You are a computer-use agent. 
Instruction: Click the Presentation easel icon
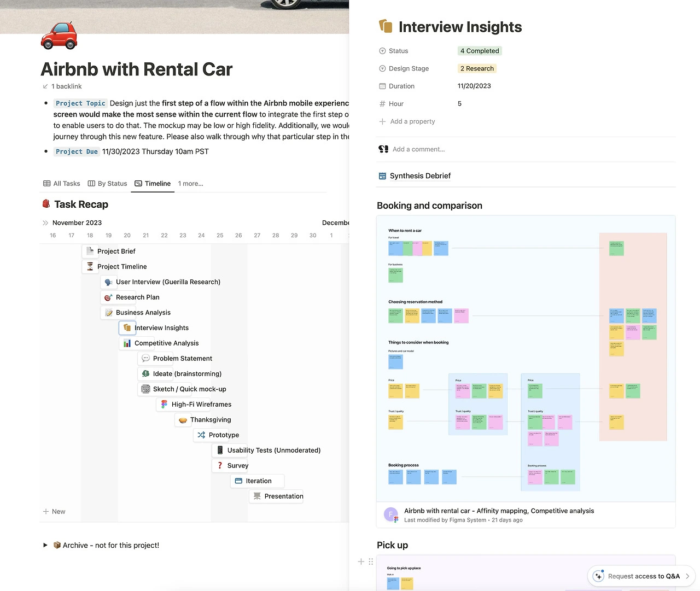point(258,496)
